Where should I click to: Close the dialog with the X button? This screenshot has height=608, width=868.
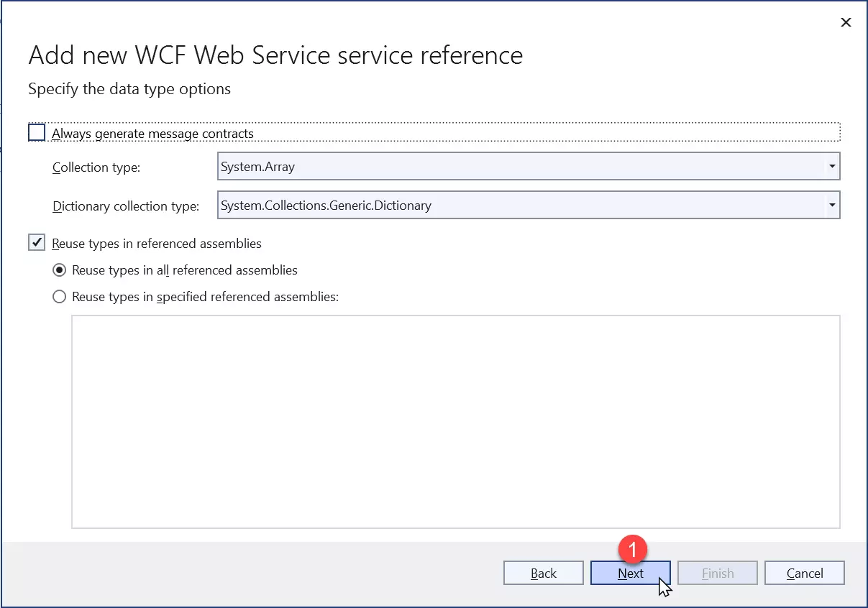(846, 22)
